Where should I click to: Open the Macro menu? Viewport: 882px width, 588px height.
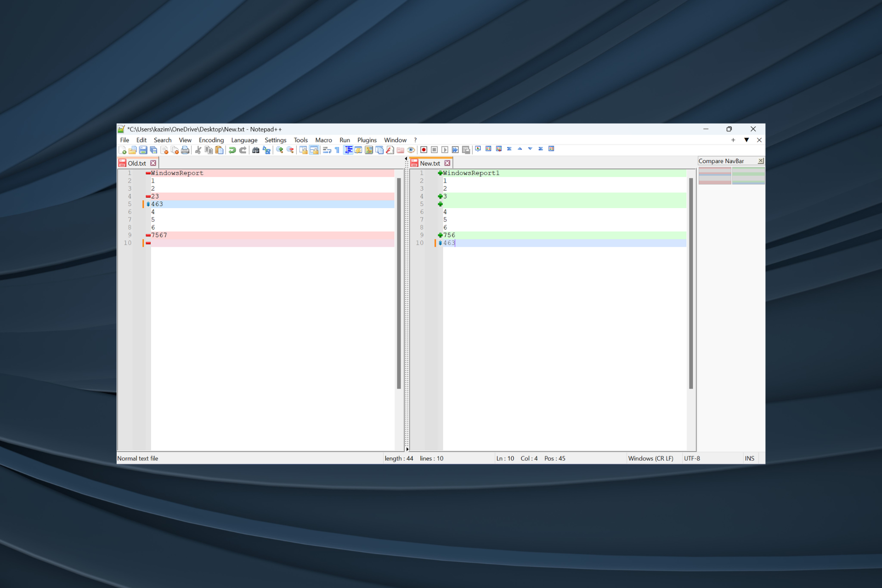(323, 140)
